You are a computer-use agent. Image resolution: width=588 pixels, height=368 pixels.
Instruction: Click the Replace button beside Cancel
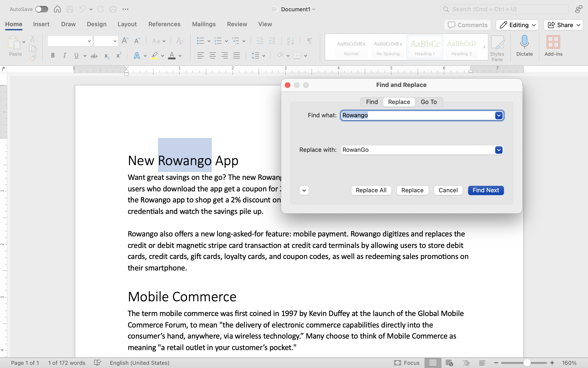[x=412, y=190]
